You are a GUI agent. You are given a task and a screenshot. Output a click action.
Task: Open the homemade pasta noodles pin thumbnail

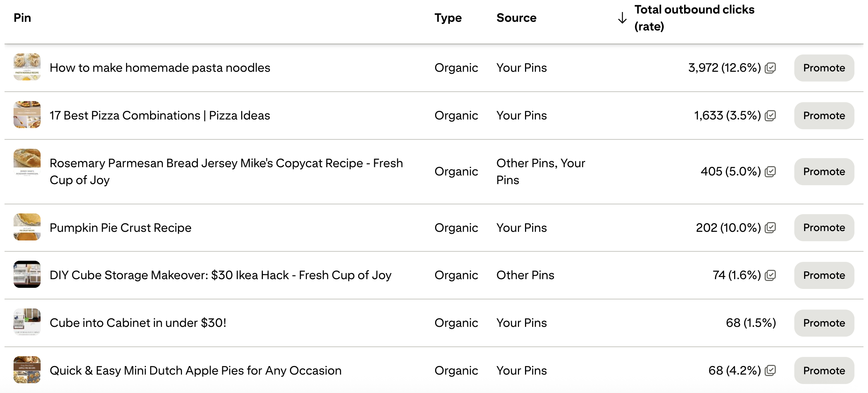(x=27, y=67)
